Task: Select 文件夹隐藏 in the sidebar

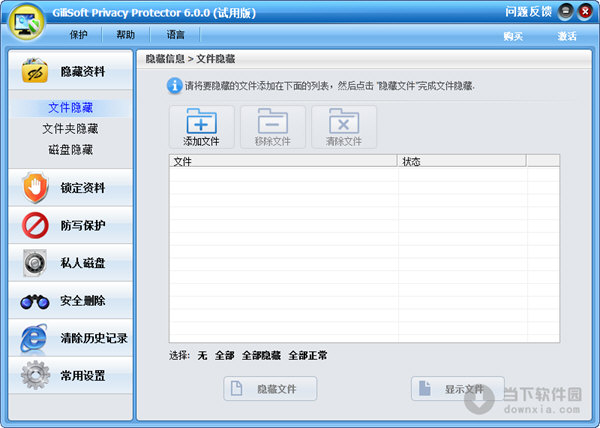Action: click(x=70, y=129)
